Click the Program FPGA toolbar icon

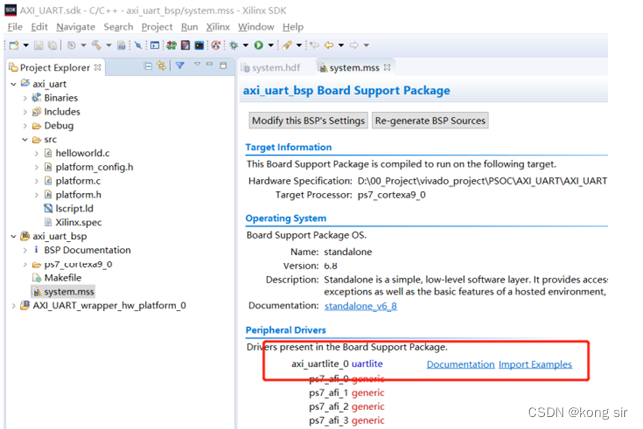[x=171, y=45]
